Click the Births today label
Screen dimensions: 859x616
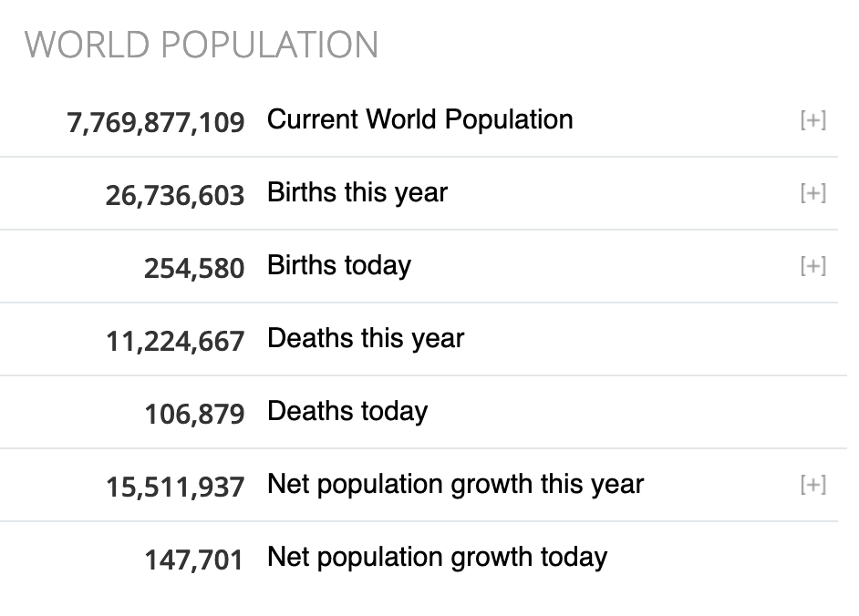pos(338,266)
